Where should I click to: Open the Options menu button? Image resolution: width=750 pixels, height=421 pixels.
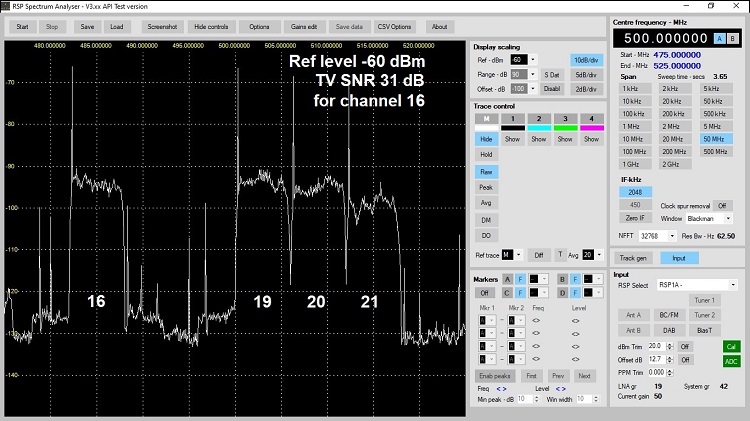259,26
